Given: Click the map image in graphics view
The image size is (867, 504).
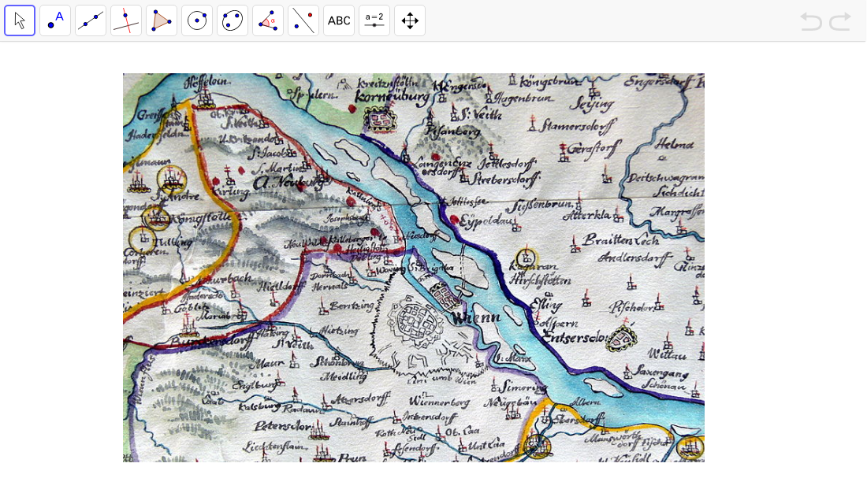Looking at the screenshot, I should click(x=414, y=268).
